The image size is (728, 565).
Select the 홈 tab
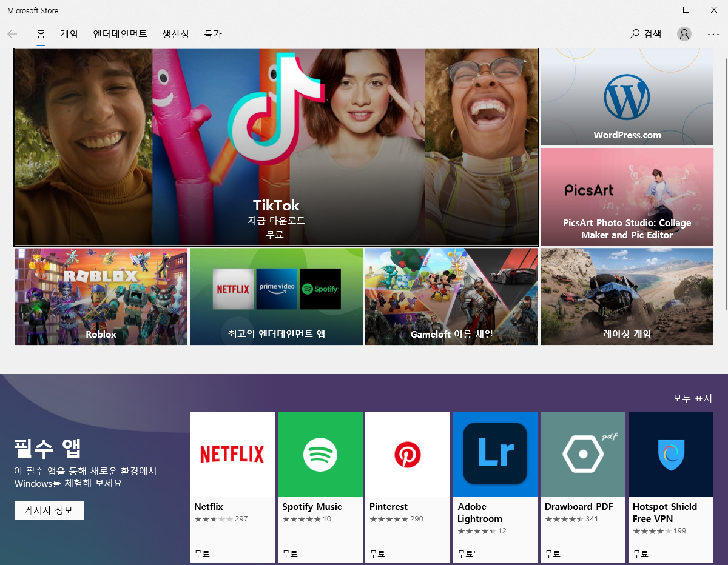click(x=41, y=34)
